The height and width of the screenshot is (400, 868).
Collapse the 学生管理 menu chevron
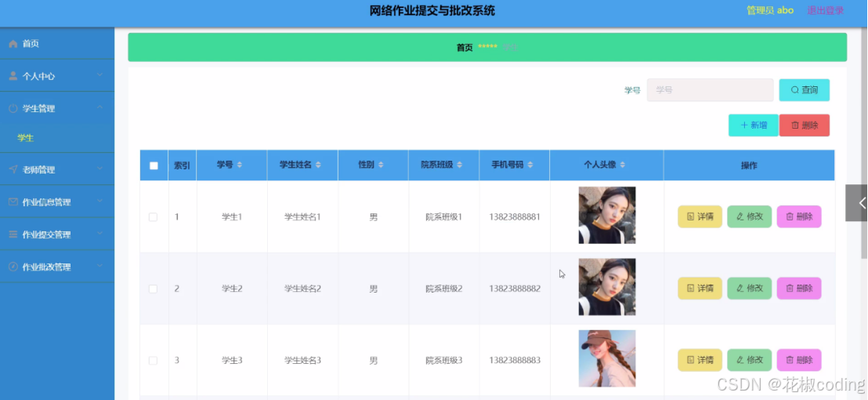click(99, 107)
